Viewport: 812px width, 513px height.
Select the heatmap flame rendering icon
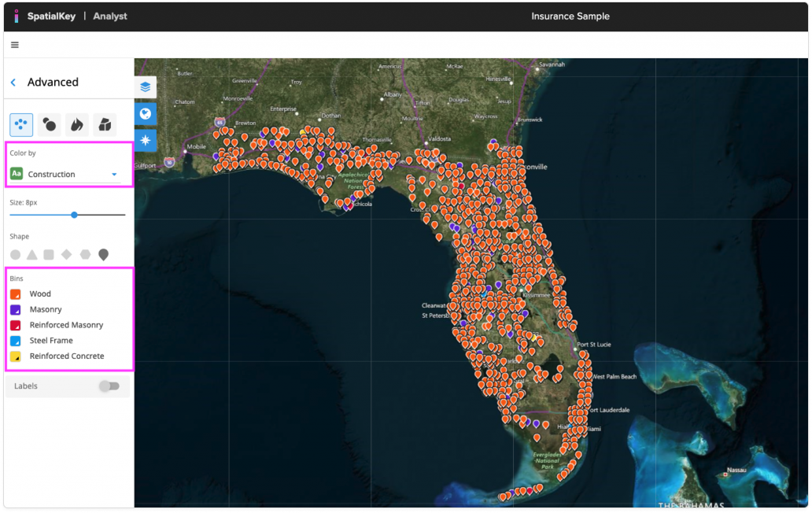(76, 124)
